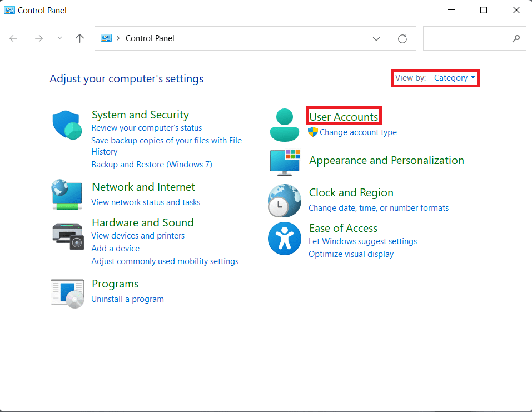The image size is (532, 412).
Task: Open the User Accounts heading link
Action: point(344,117)
